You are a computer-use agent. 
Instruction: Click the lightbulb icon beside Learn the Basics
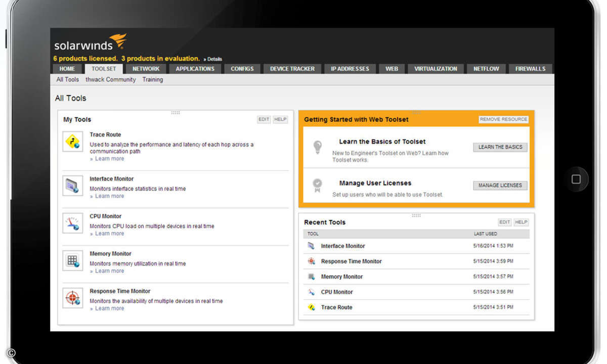click(x=317, y=147)
